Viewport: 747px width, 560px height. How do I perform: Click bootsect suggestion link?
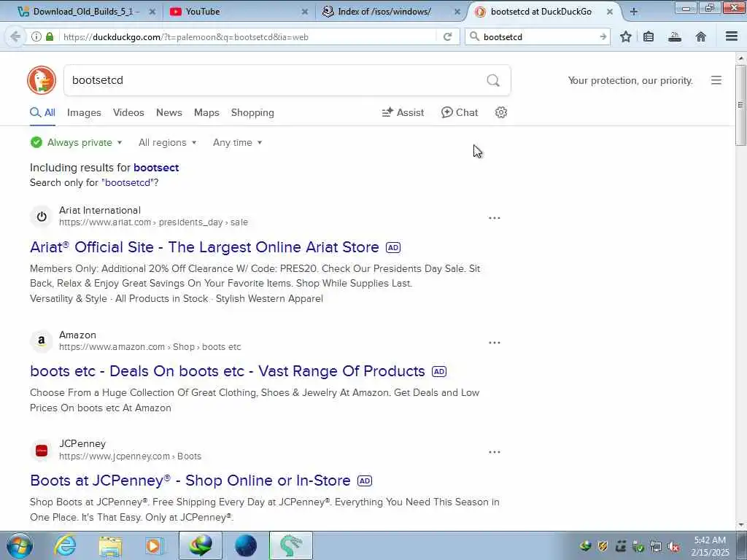156,168
